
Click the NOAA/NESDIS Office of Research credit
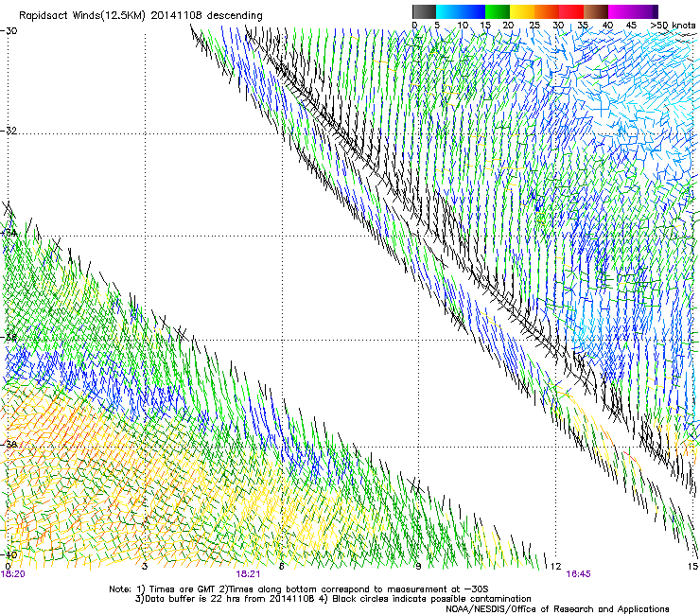(557, 609)
